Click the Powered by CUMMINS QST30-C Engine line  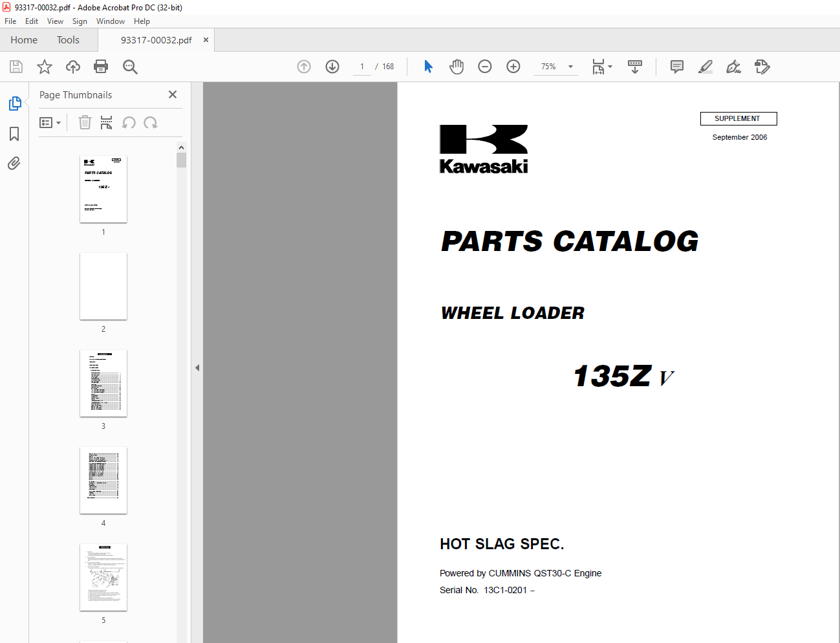pyautogui.click(x=521, y=573)
